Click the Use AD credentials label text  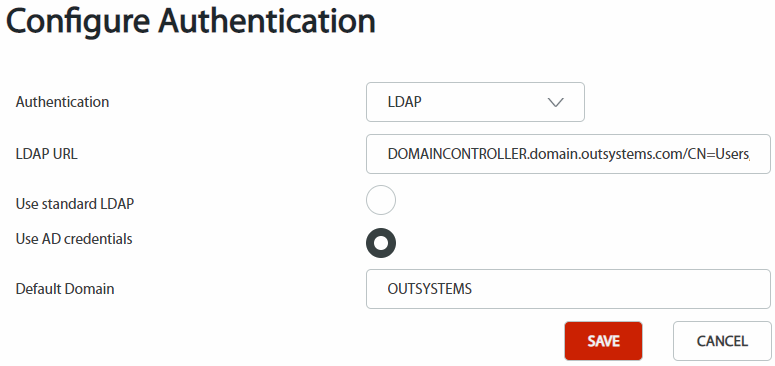pos(74,239)
